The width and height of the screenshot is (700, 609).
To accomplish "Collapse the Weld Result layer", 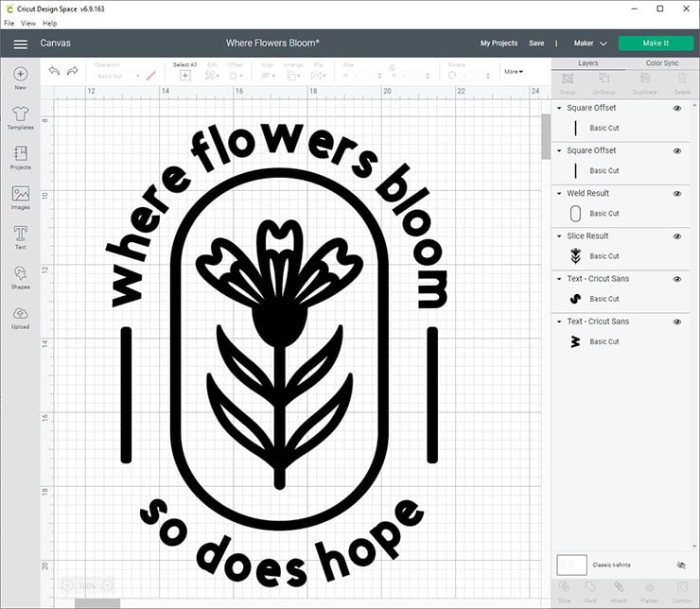I will click(x=559, y=194).
